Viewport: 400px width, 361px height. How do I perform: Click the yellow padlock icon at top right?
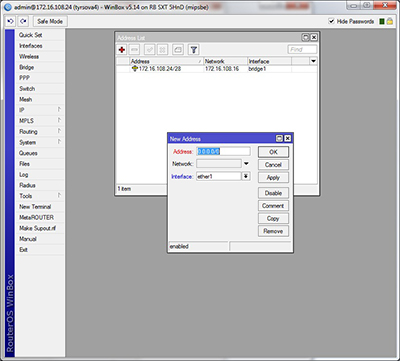pyautogui.click(x=389, y=21)
